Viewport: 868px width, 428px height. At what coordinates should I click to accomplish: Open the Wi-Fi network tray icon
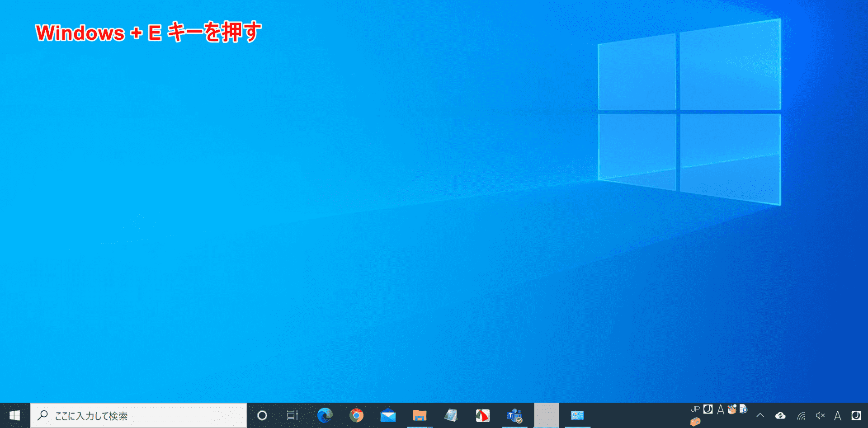coord(801,415)
